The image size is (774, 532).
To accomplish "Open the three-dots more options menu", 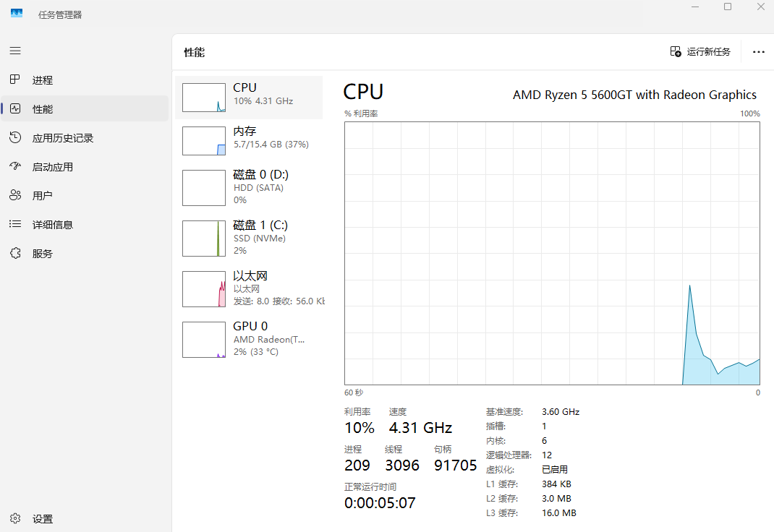I will pyautogui.click(x=758, y=52).
